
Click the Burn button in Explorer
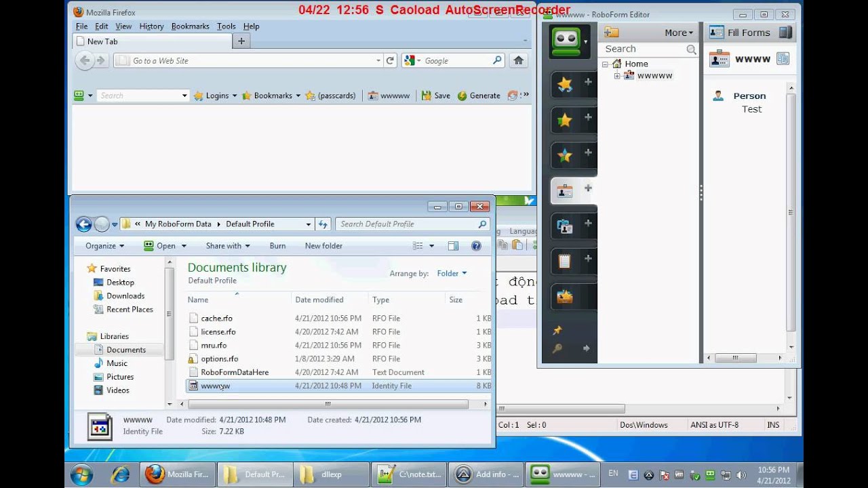point(277,246)
